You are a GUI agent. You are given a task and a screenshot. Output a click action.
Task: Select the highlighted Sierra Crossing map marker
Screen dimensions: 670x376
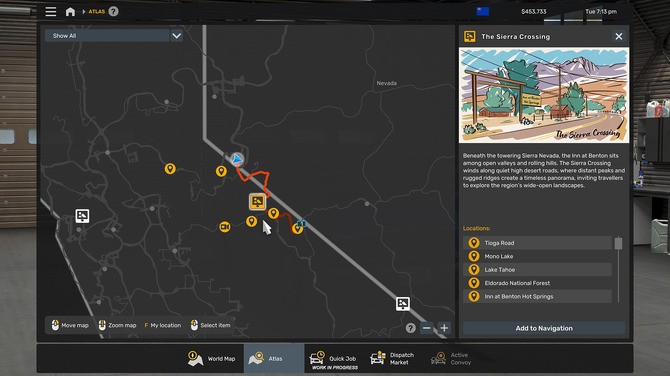[x=257, y=201]
